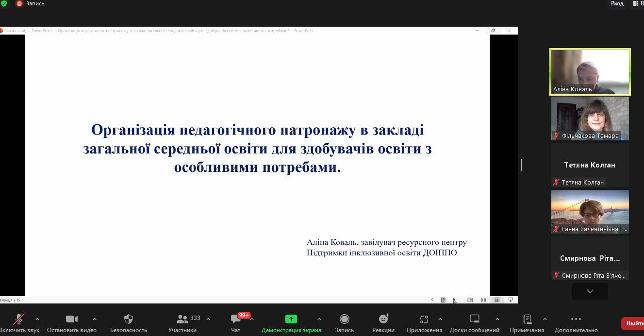Unmute microphone with Включить звук

pyautogui.click(x=19, y=319)
